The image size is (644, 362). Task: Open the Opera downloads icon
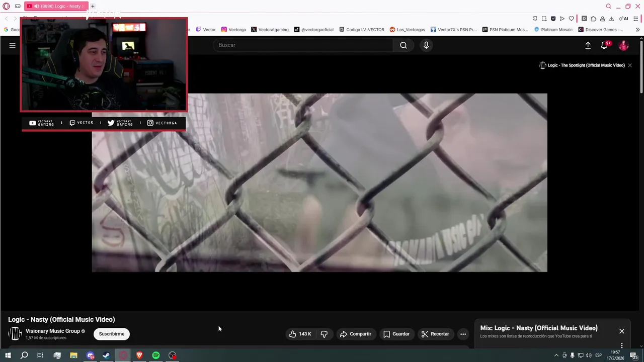point(611,19)
